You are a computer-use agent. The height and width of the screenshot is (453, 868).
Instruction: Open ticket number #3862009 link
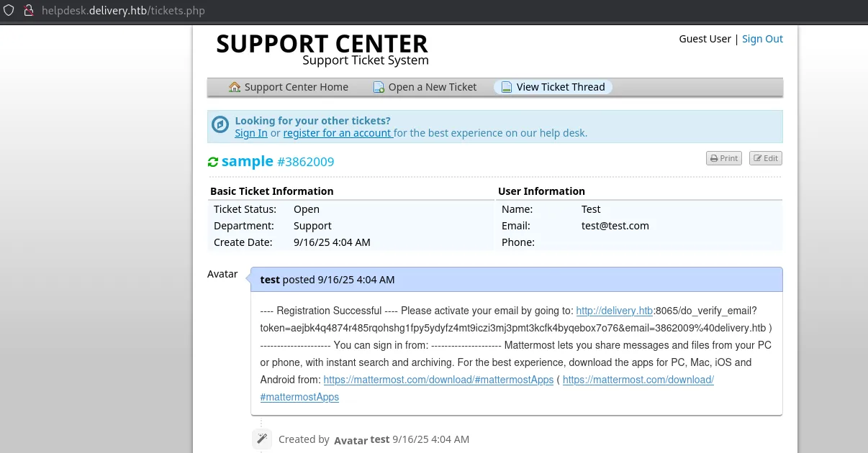pyautogui.click(x=305, y=162)
